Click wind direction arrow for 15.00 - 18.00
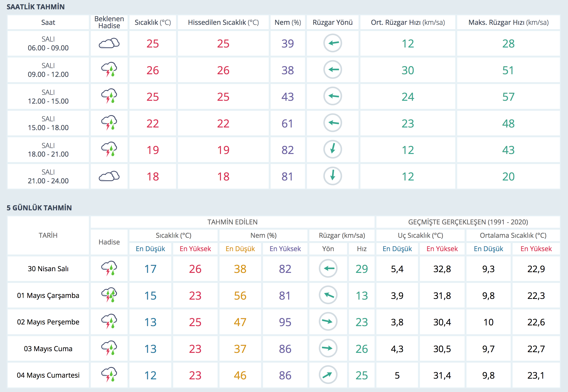This screenshot has height=392, width=568. (x=333, y=123)
